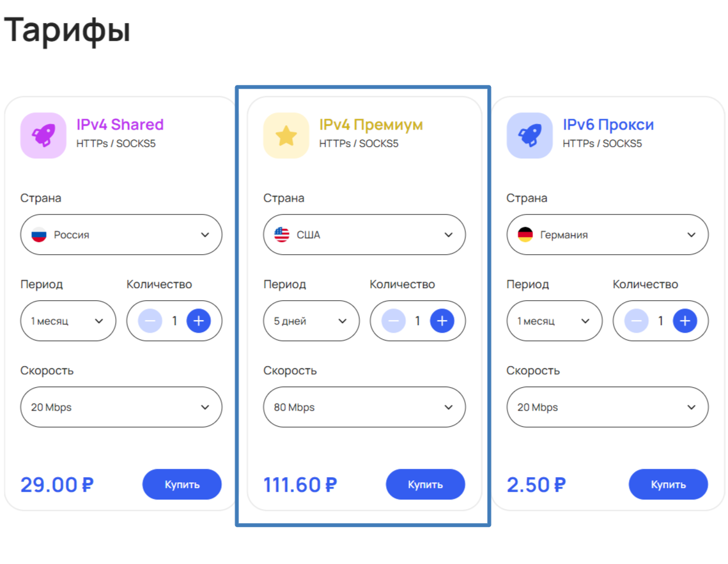Decrease quantity with minus in IPv4 Shared

pyautogui.click(x=150, y=321)
